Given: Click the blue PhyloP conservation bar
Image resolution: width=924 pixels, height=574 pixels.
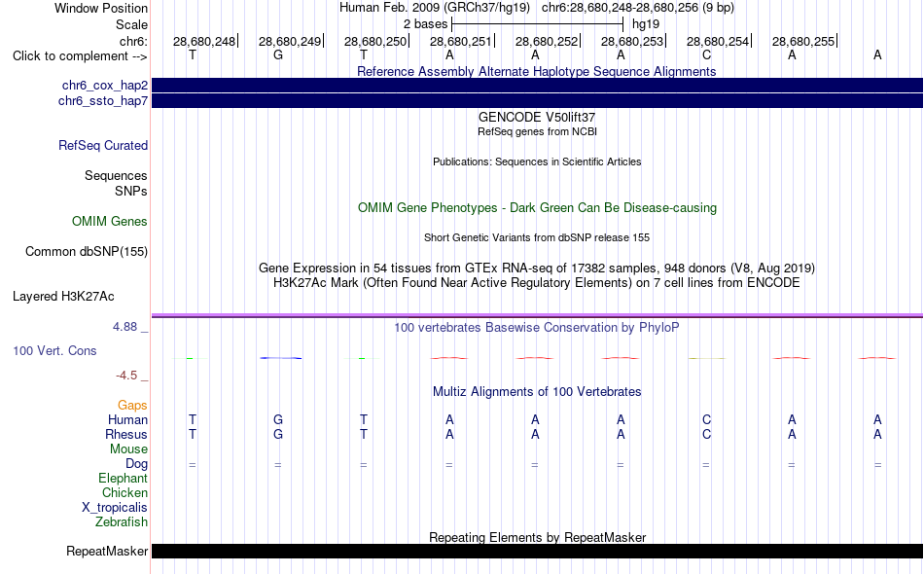Looking at the screenshot, I should (x=281, y=358).
